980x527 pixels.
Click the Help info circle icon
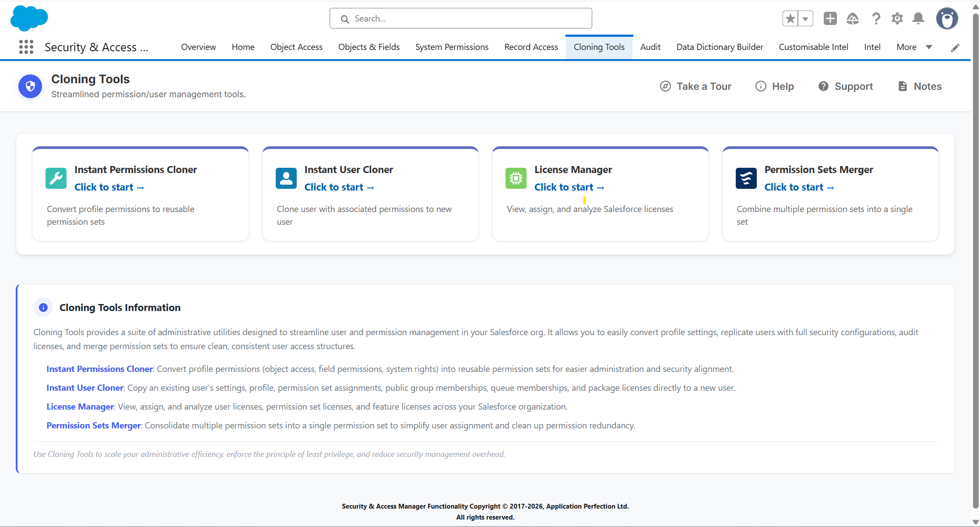[x=761, y=86]
